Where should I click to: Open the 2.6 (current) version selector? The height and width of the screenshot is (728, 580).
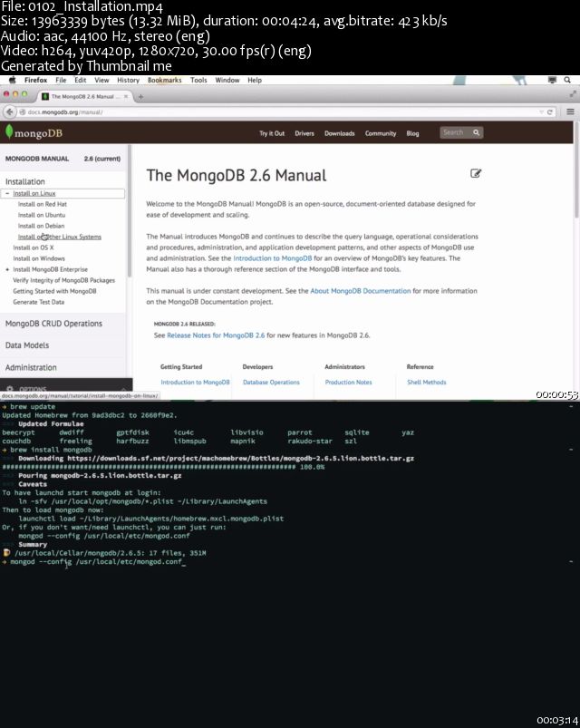(102, 159)
